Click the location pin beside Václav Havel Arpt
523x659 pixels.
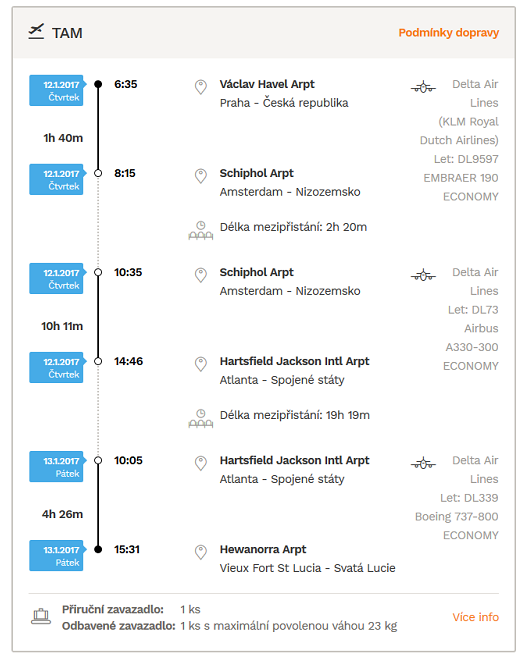pos(201,87)
